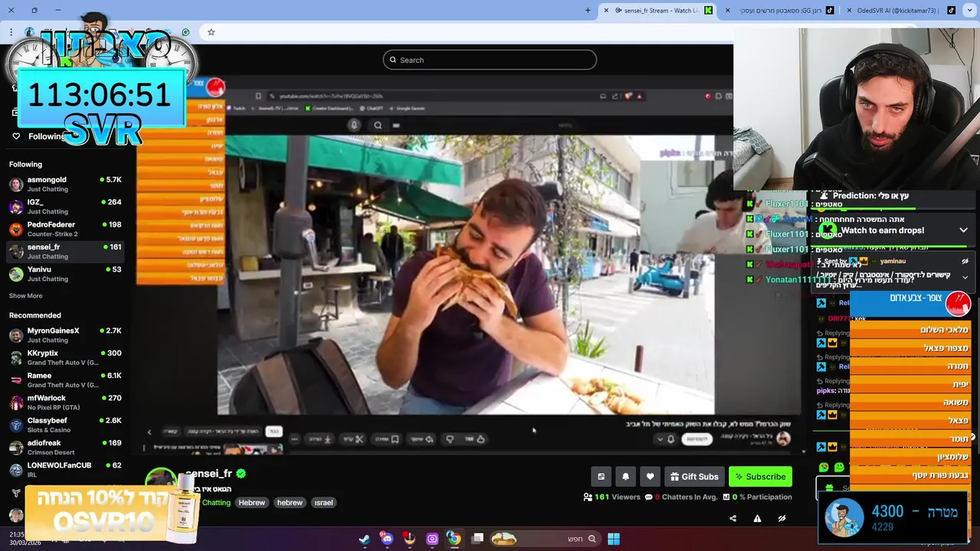Open Task View on taskbar
The image size is (980, 551).
(478, 539)
